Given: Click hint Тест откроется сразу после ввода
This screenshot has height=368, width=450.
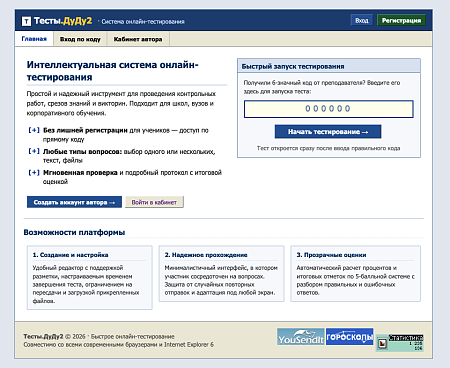Looking at the screenshot, I should pyautogui.click(x=328, y=148).
